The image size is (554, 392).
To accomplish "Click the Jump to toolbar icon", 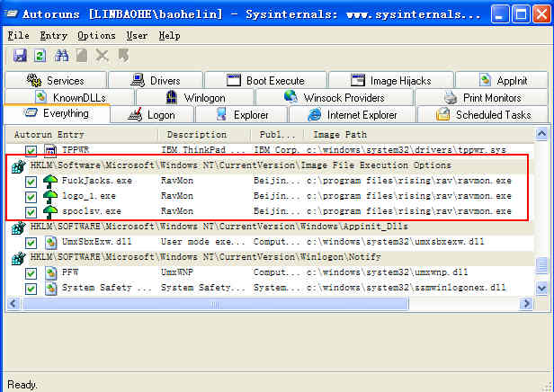I will coord(124,56).
